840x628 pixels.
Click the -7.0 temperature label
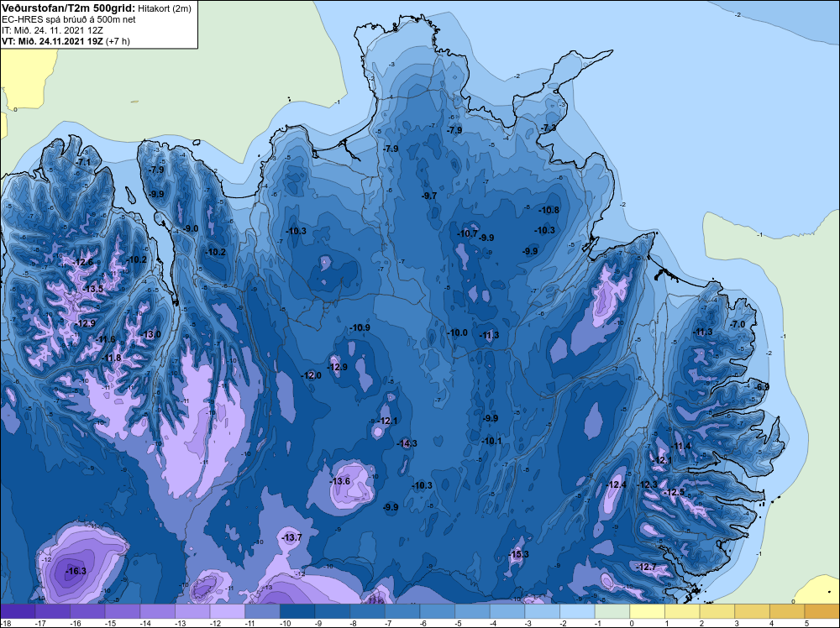(738, 324)
